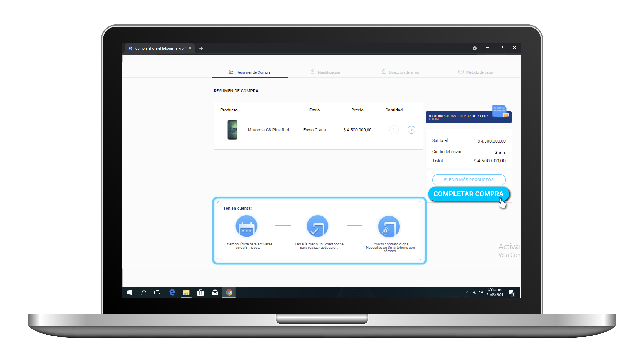Open the Resumen de Compra step tab
The image size is (644, 362).
[250, 72]
